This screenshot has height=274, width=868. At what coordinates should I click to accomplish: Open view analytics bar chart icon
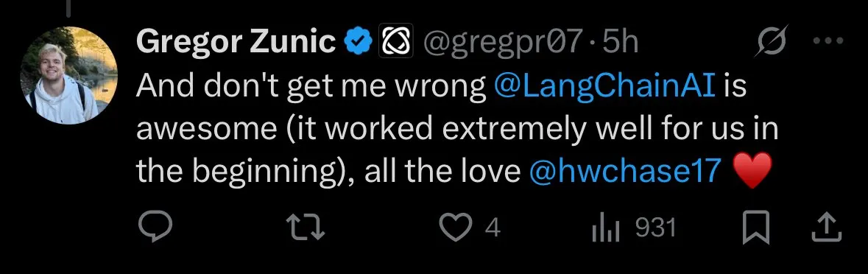pyautogui.click(x=606, y=228)
